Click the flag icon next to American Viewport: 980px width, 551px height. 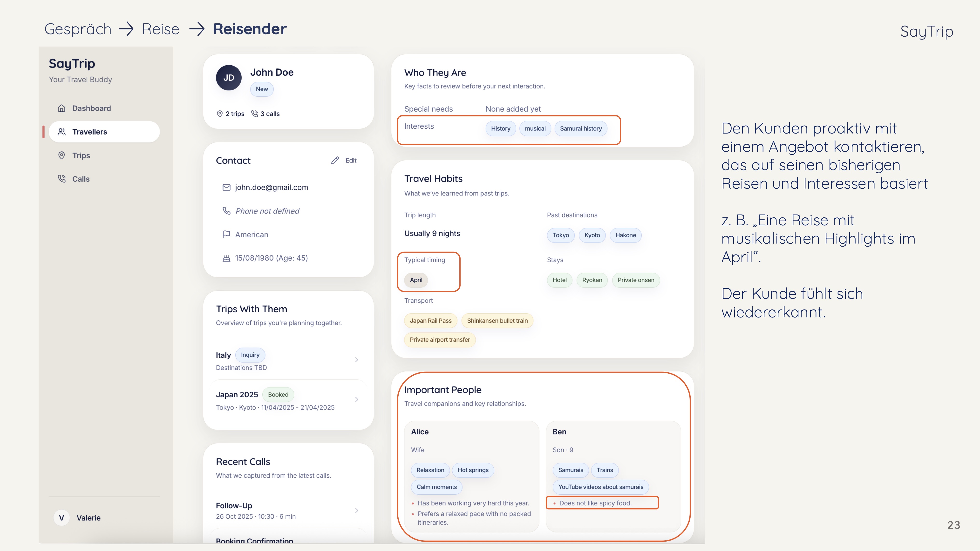tap(226, 235)
